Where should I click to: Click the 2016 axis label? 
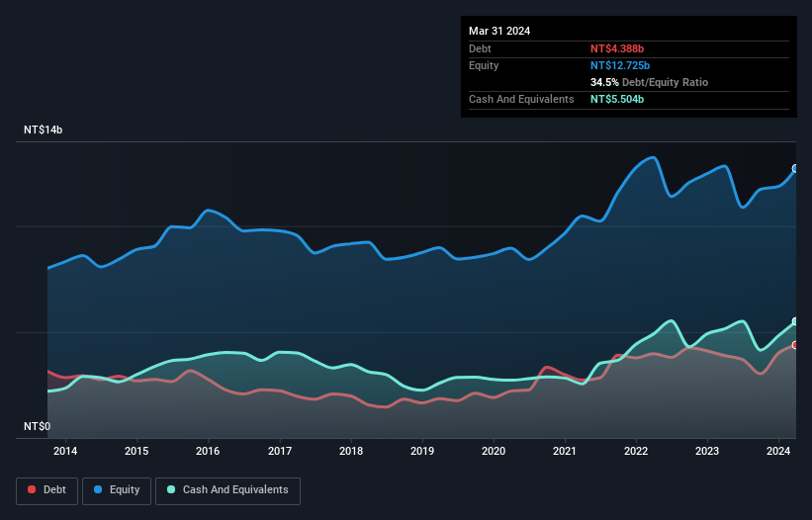(x=208, y=451)
